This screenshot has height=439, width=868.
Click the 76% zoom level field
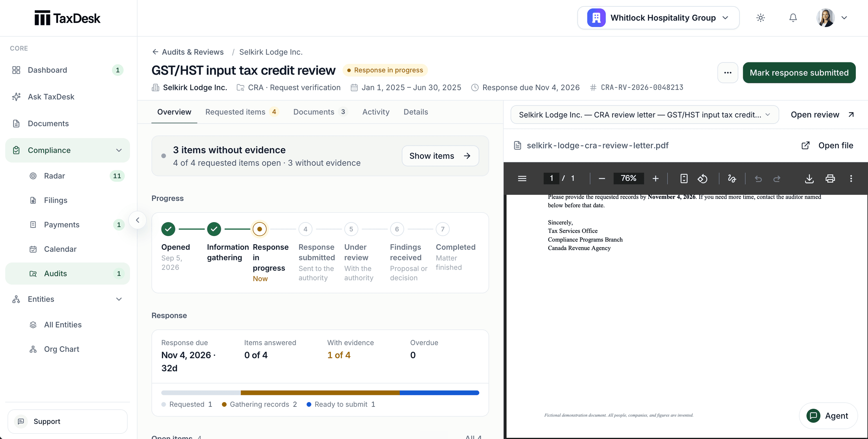click(x=629, y=178)
